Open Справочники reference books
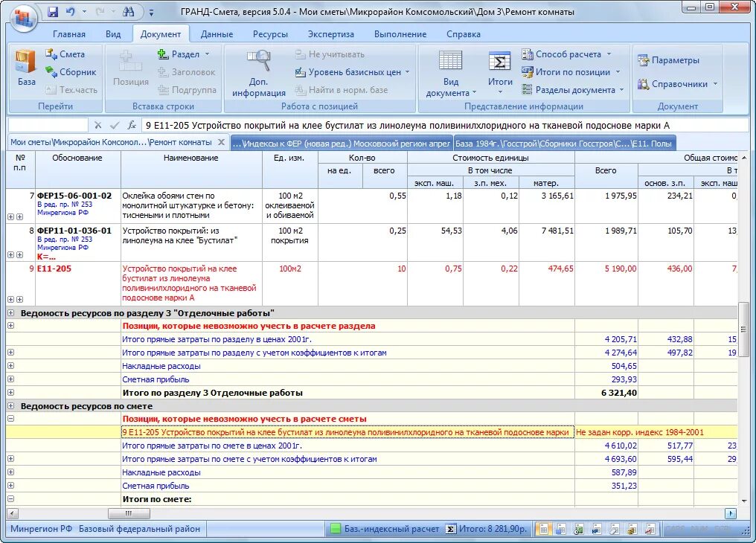 point(678,84)
